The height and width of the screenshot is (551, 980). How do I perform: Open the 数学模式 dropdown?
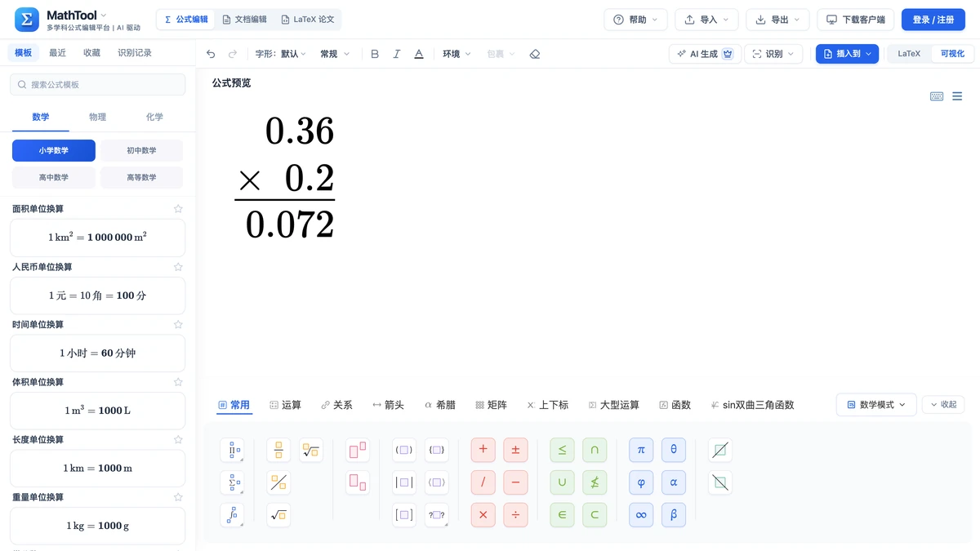tap(875, 405)
